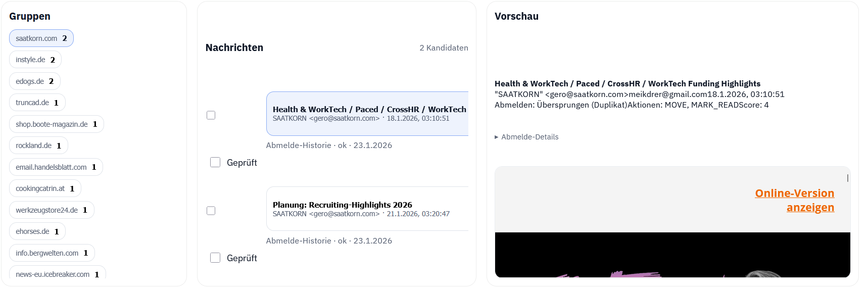The height and width of the screenshot is (292, 868).
Task: Select the edogs.de group chip
Action: pyautogui.click(x=34, y=81)
